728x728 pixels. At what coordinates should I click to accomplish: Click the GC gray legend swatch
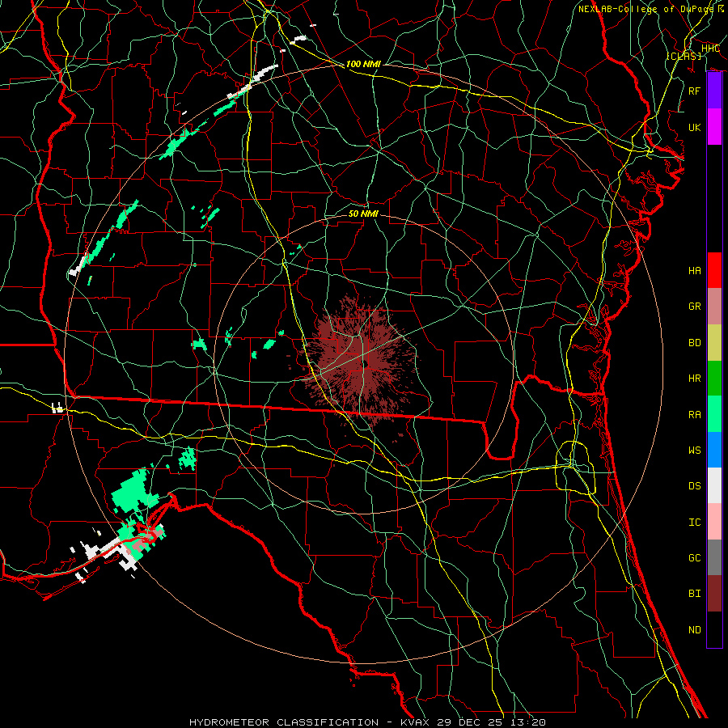714,557
